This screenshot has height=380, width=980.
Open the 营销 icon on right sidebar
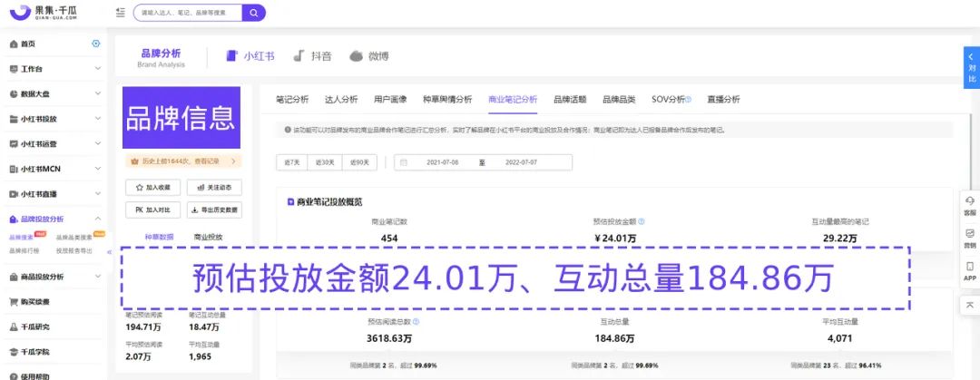[970, 238]
